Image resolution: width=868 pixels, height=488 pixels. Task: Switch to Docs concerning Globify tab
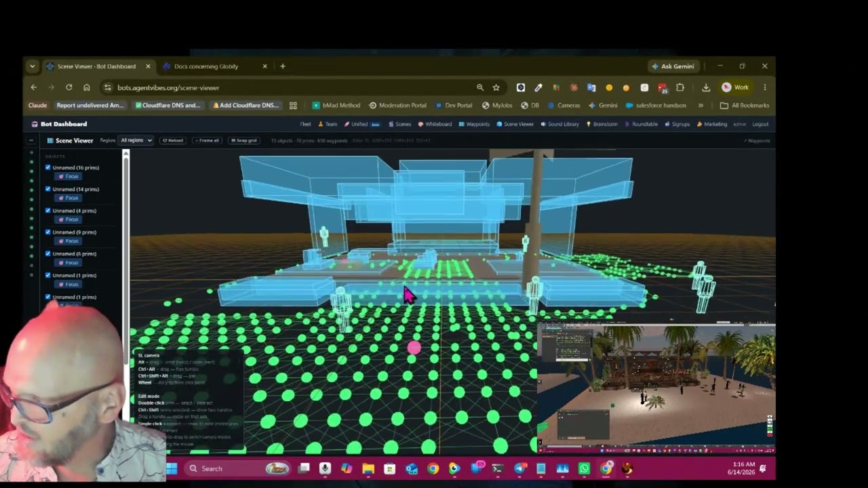tap(206, 66)
